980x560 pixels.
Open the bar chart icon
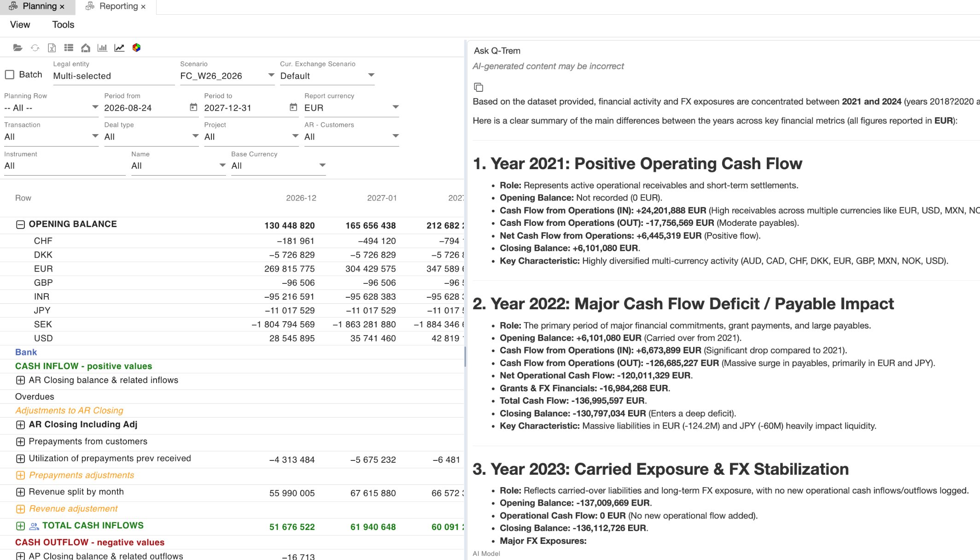pyautogui.click(x=102, y=47)
